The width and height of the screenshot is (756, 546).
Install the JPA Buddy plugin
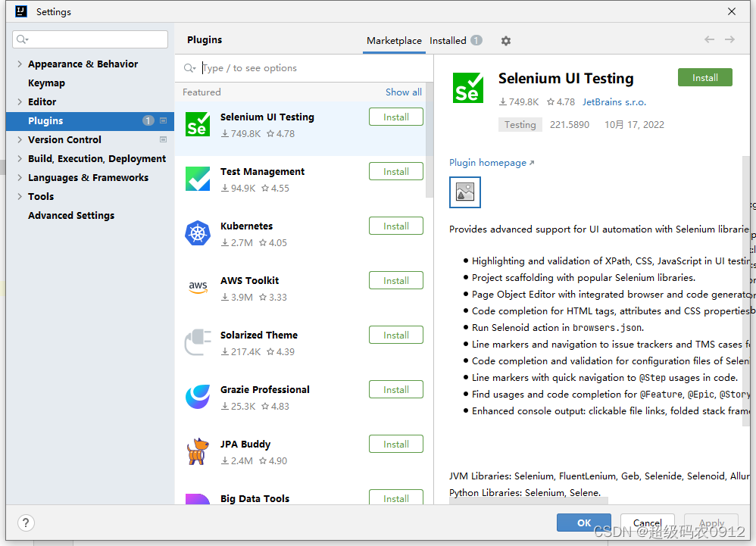coord(396,444)
